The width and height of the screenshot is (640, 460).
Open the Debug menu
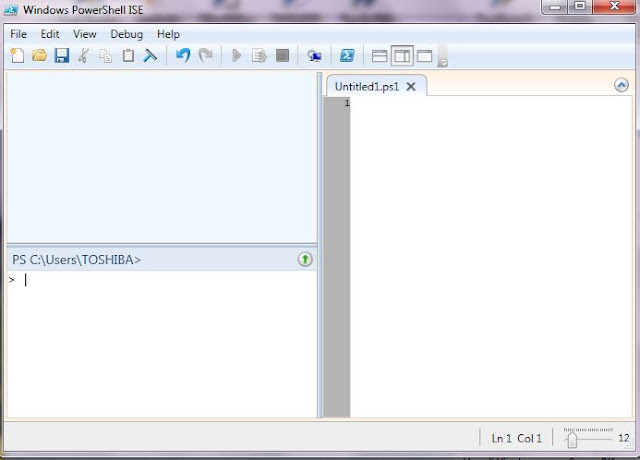127,34
